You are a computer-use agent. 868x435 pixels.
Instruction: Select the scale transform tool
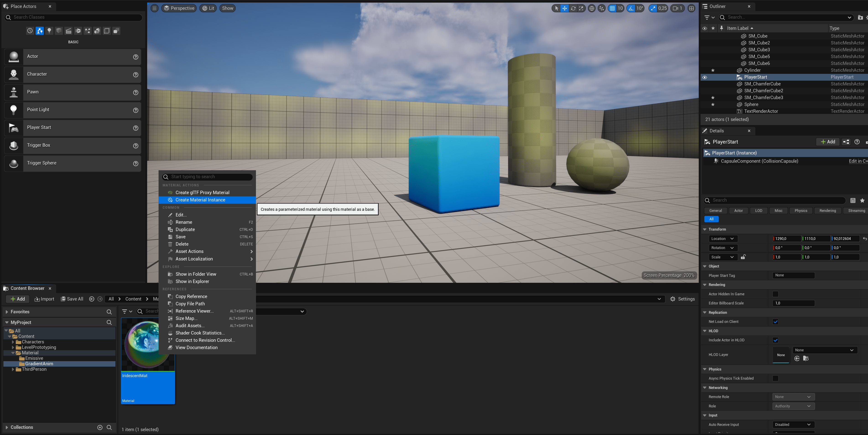(x=581, y=8)
